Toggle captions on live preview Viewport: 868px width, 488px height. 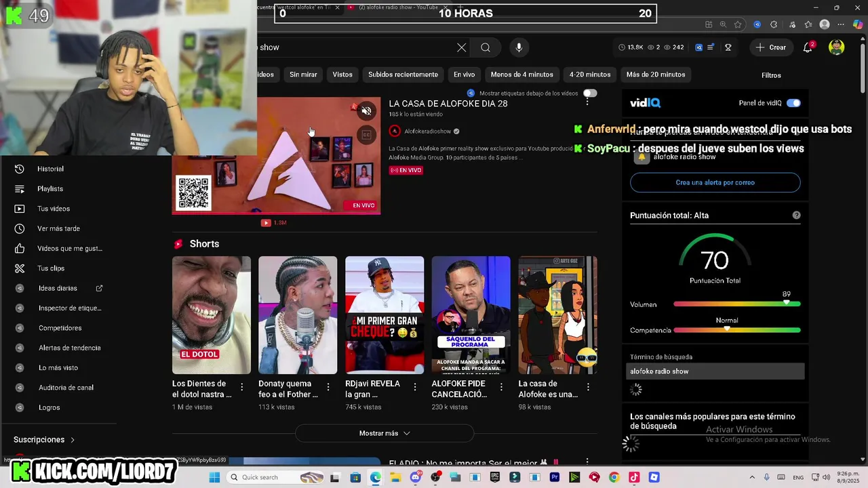(366, 135)
